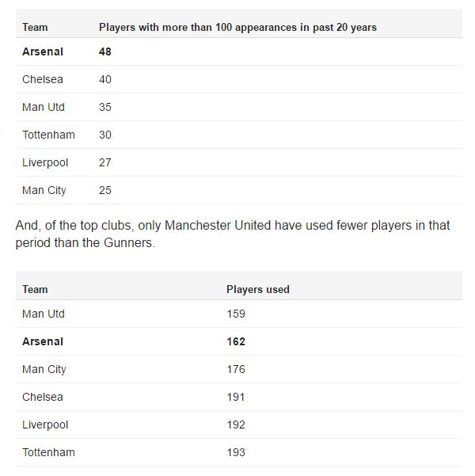
Task: Click second table's Team header
Action: [x=35, y=289]
